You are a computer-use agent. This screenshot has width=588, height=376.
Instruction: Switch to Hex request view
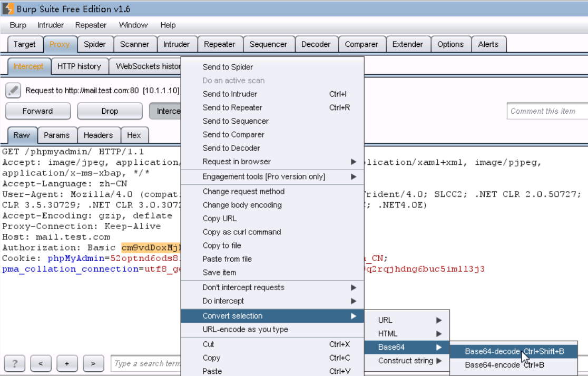pyautogui.click(x=134, y=135)
